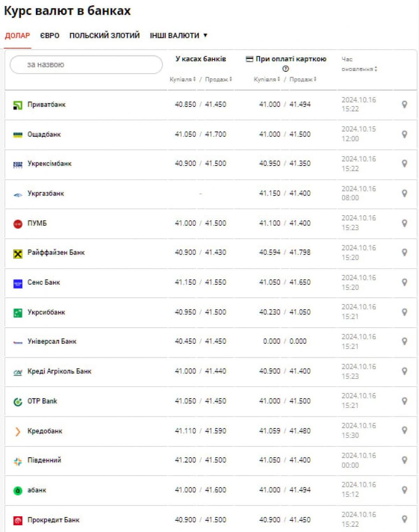Expand the ІНШІ ВАЛЮТИ dropdown

[178, 36]
